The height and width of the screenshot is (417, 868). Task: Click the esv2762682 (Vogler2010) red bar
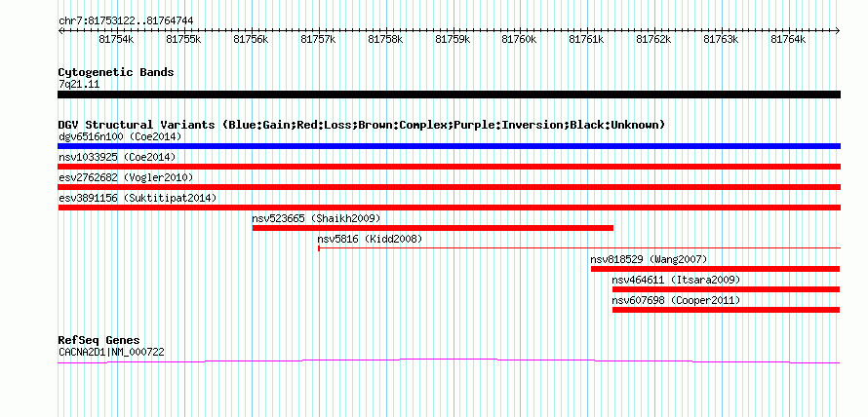(x=449, y=187)
